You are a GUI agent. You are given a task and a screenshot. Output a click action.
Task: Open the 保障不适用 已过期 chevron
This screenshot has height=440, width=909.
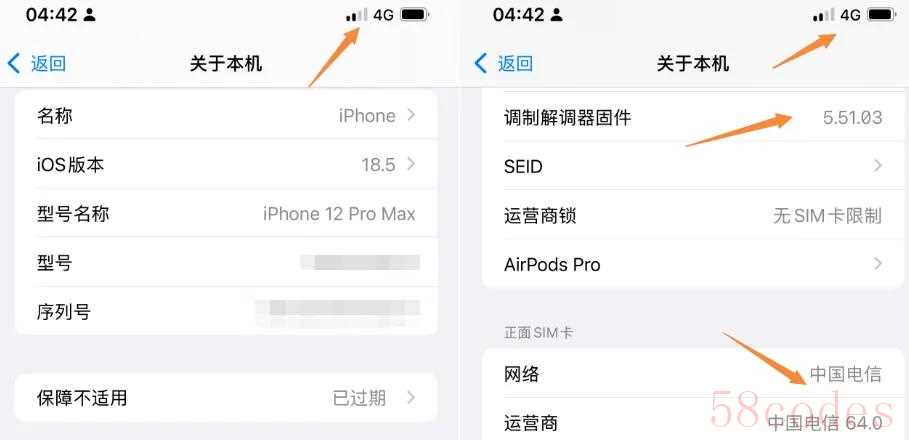[411, 398]
